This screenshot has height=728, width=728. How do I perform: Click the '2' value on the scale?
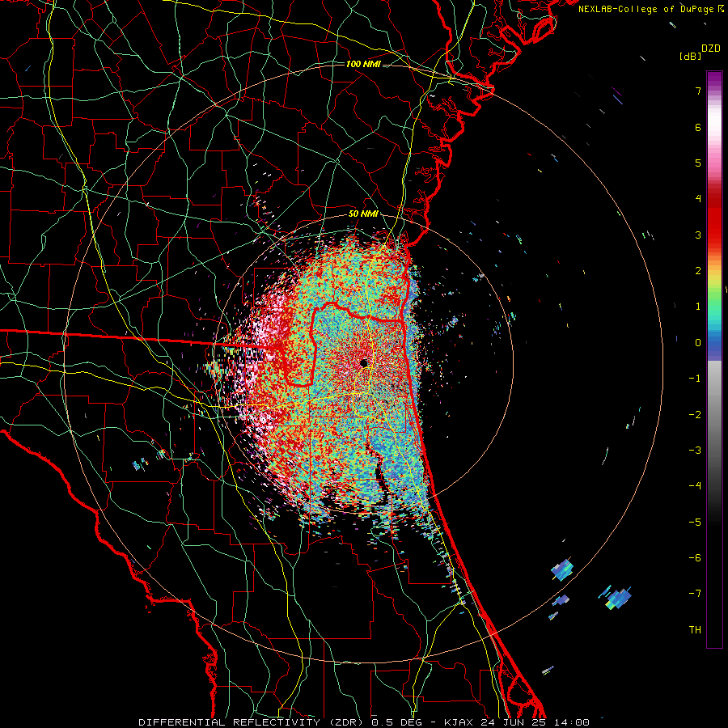[x=698, y=271]
